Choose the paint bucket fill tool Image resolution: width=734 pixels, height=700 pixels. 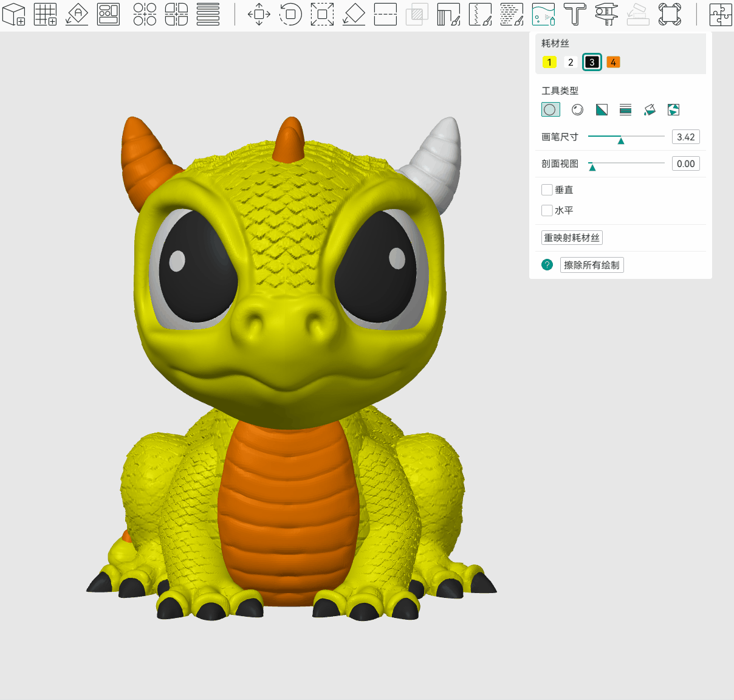650,109
